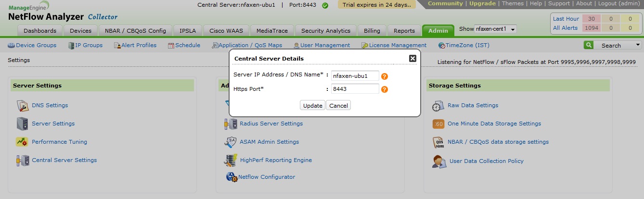Click the green status check icon near Port:8443
This screenshot has height=199, width=644.
point(325,5)
